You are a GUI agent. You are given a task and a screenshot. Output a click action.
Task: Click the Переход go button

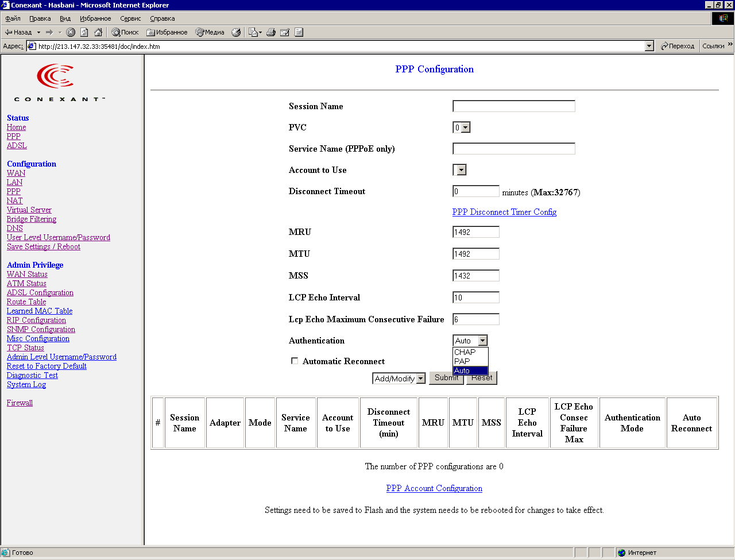[x=678, y=46]
